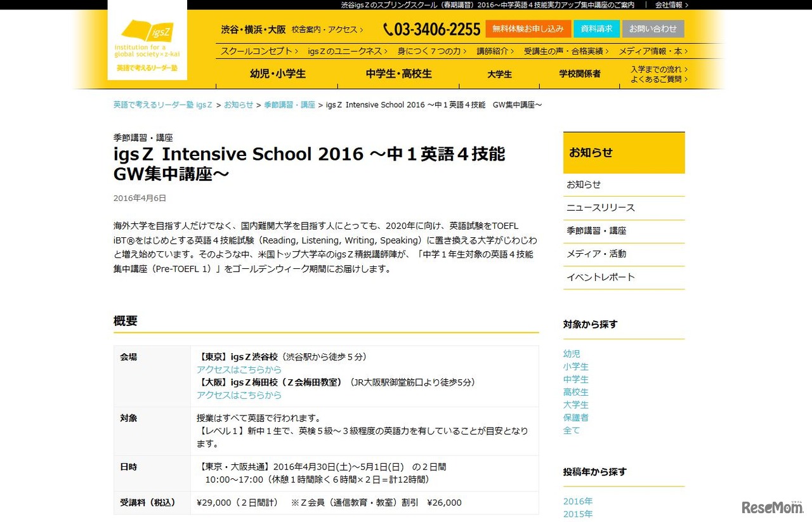This screenshot has width=812, height=522.
Task: Click アクセスはこちらから link for 梅田校
Action: pos(239,395)
